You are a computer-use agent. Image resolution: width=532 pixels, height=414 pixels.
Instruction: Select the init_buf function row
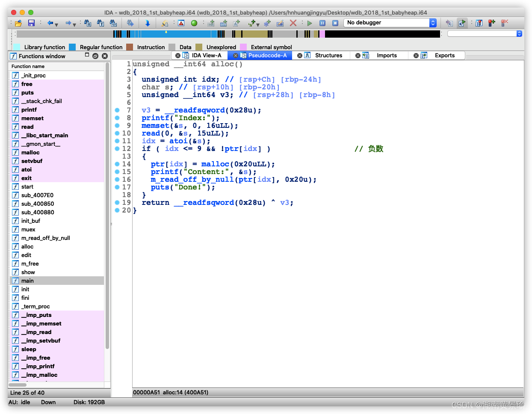(x=57, y=221)
